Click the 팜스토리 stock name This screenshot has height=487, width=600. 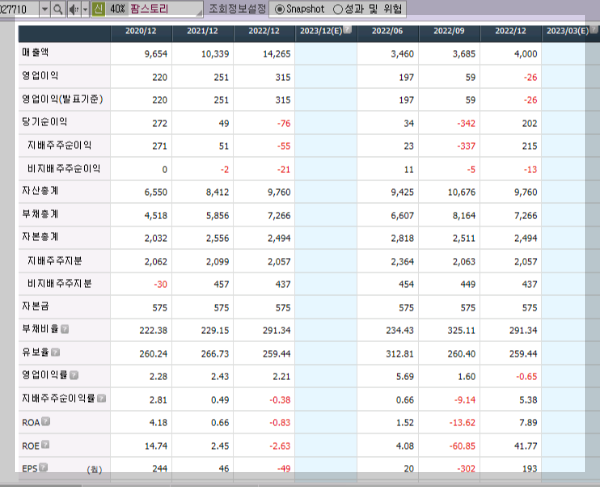pos(149,9)
